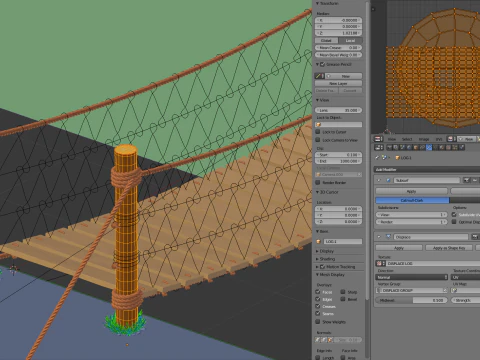Toggle the Seams overlay checkbox
Viewport: 480px width, 360px height.
click(x=318, y=313)
